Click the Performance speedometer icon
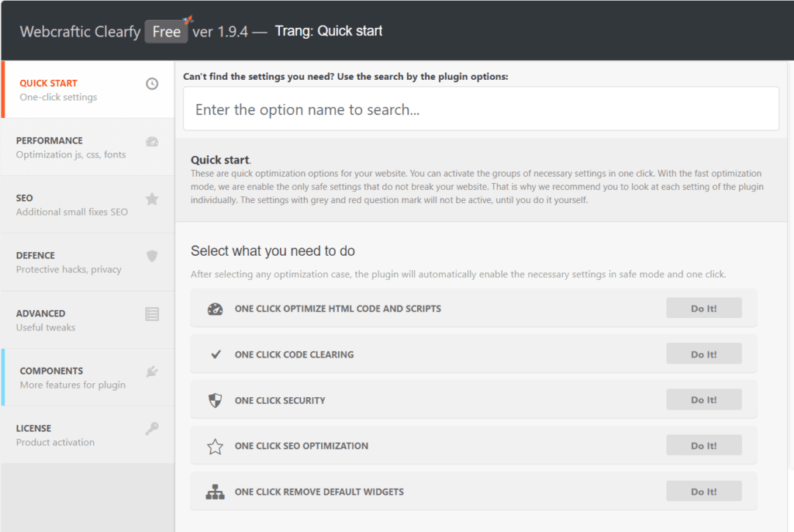The height and width of the screenshot is (532, 794). [152, 142]
